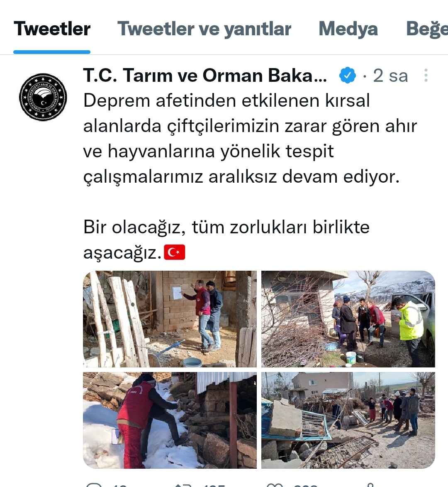Click the blue verified badge icon
The width and height of the screenshot is (448, 487).
tap(347, 76)
